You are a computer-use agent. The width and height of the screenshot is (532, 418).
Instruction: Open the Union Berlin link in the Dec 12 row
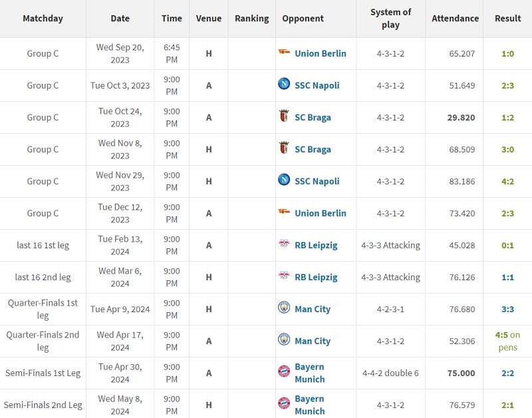tap(320, 213)
